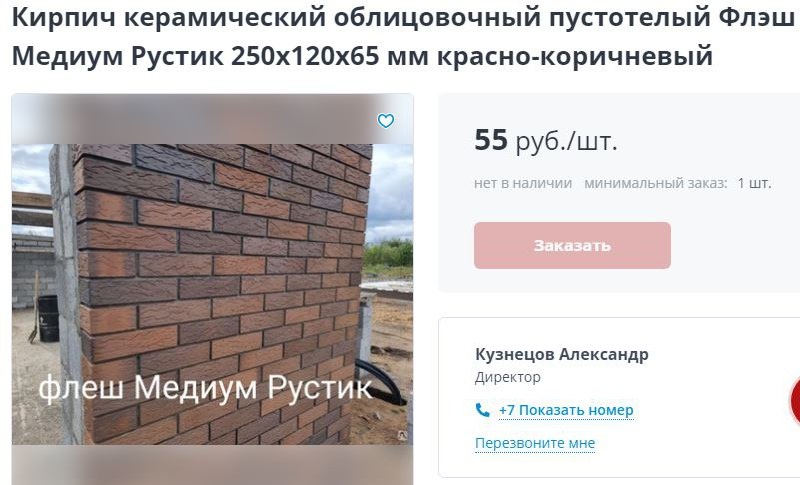Screen dimensions: 800x485
Task: Click the black barrel in the photo
Action: point(48,318)
